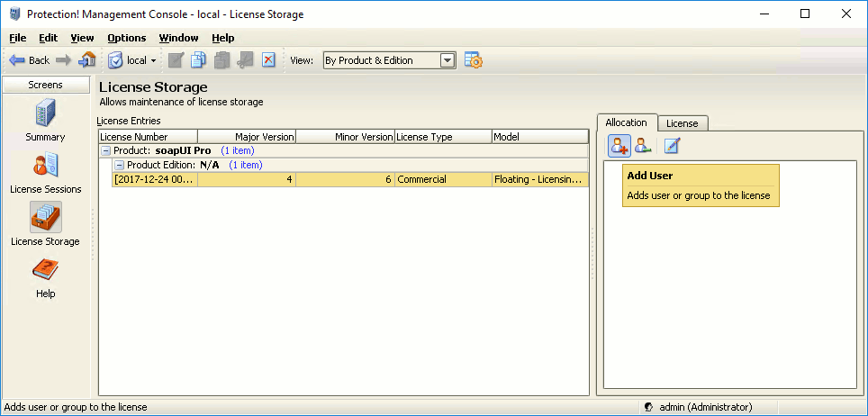Screen dimensions: 868x416
Task: Sort by License Number column header
Action: [x=148, y=137]
